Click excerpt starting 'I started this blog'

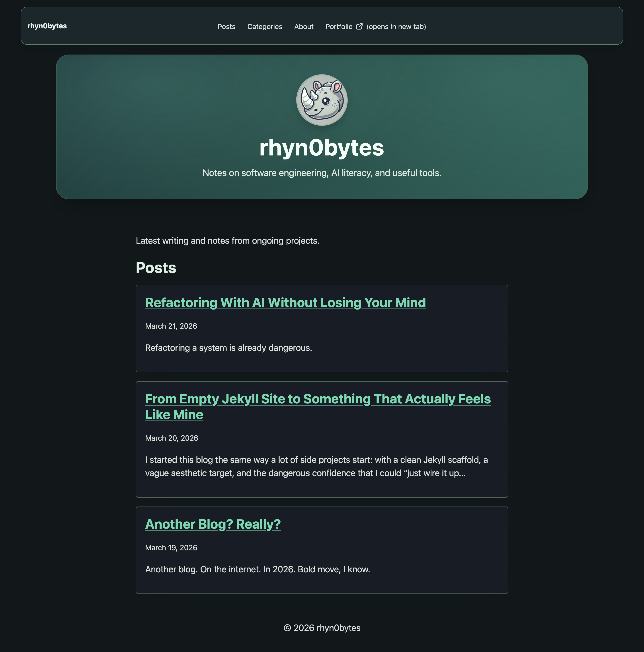coord(317,466)
